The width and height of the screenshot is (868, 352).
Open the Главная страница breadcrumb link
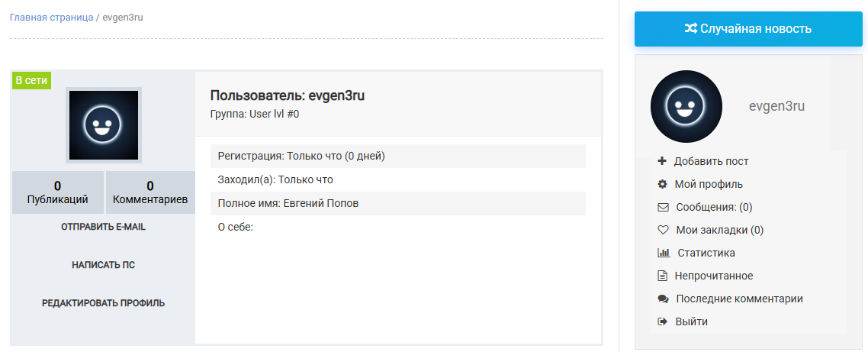[51, 17]
